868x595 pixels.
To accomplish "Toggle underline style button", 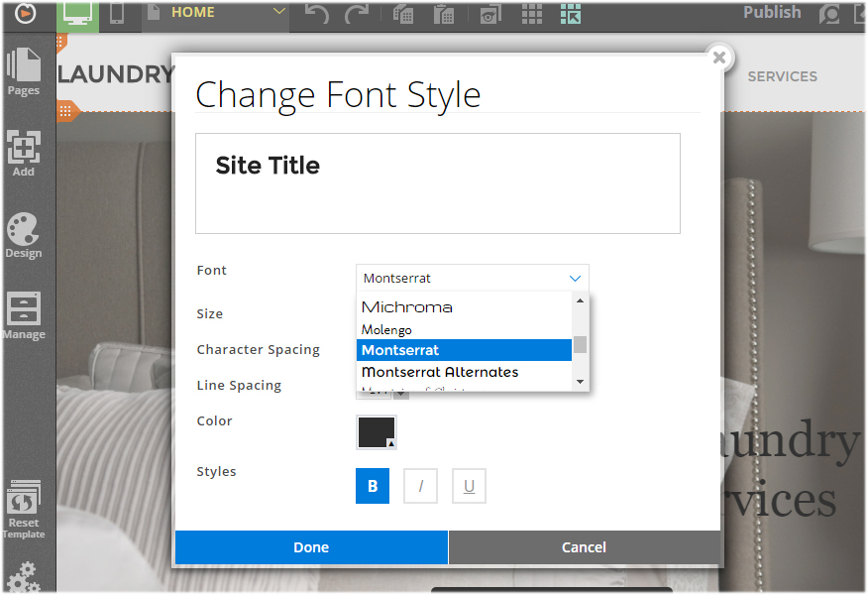I will pos(470,486).
